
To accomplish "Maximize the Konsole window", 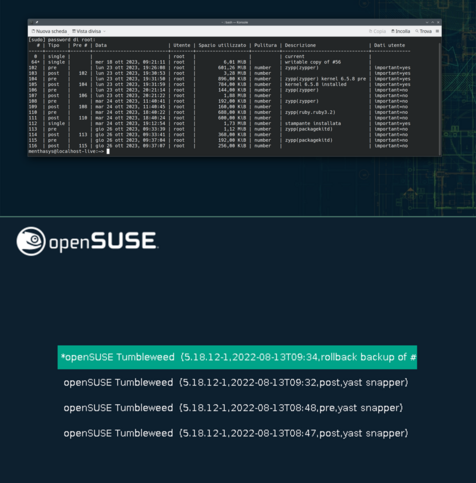I will pyautogui.click(x=433, y=22).
